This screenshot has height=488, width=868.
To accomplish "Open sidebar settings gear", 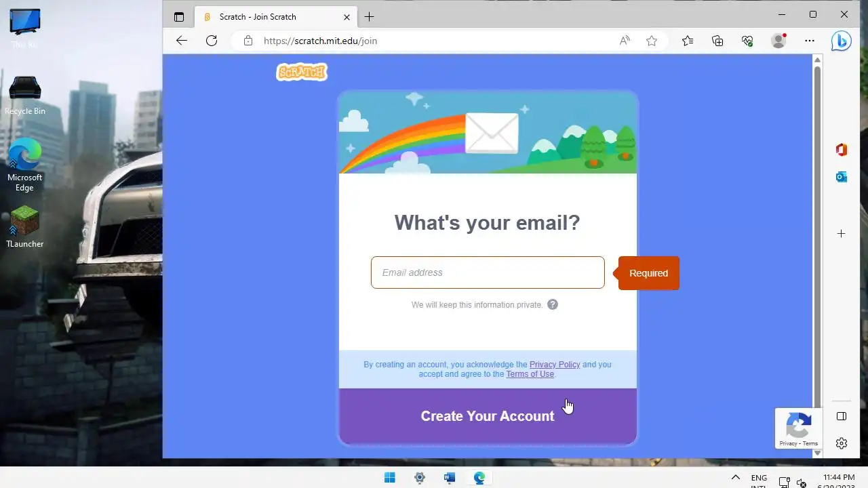I will [842, 443].
